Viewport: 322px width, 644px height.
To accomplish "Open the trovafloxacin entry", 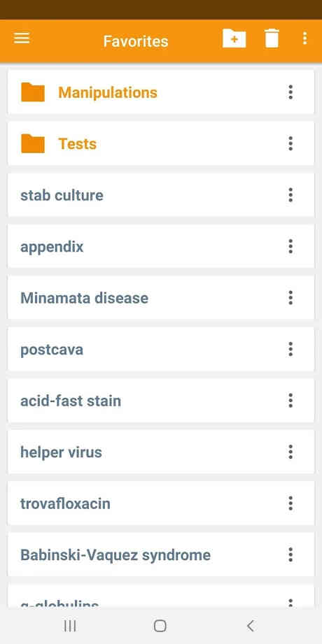I will (x=161, y=503).
